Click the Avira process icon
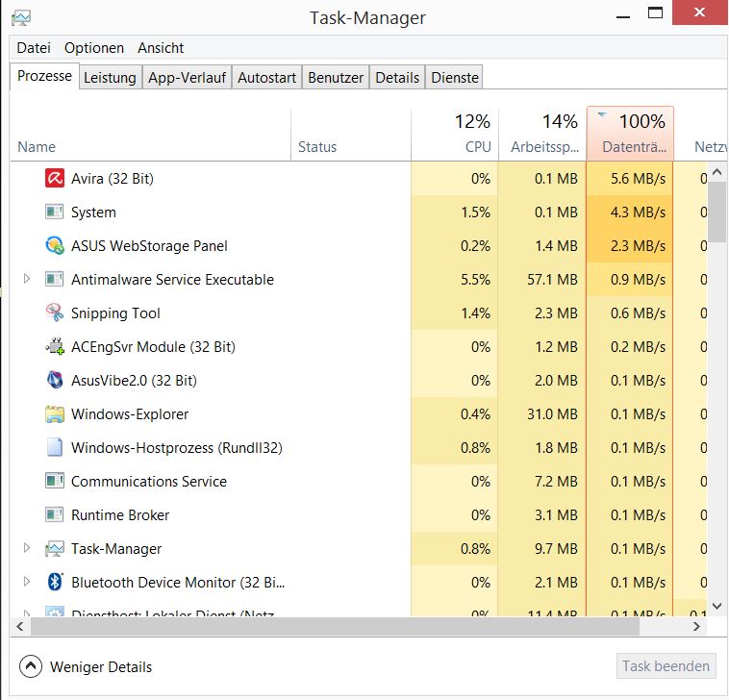This screenshot has width=729, height=700. tap(55, 179)
